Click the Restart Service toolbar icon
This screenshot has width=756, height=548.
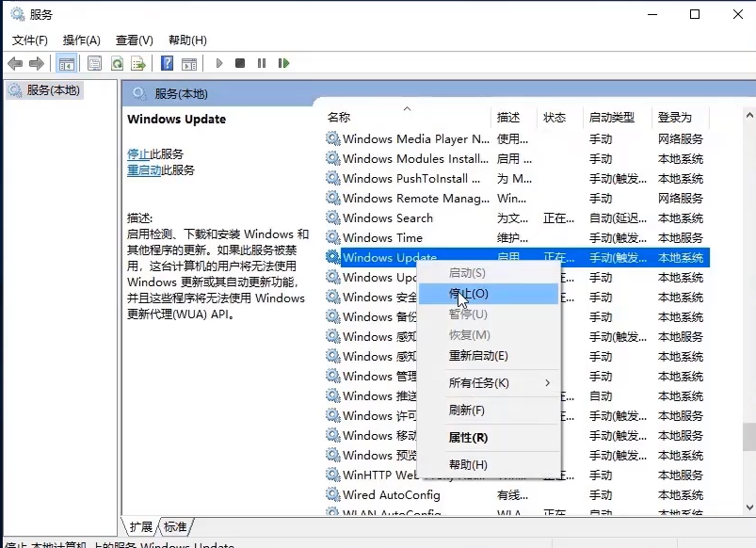[x=284, y=63]
